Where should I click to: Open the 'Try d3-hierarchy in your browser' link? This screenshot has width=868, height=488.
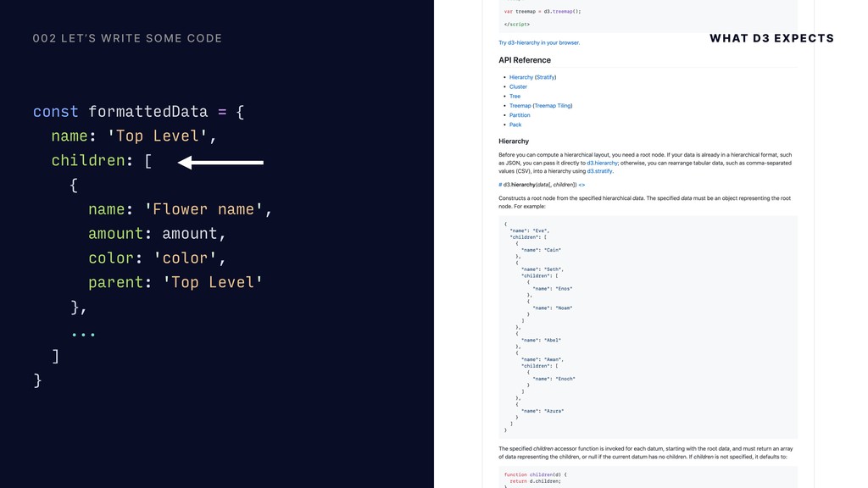(x=539, y=42)
